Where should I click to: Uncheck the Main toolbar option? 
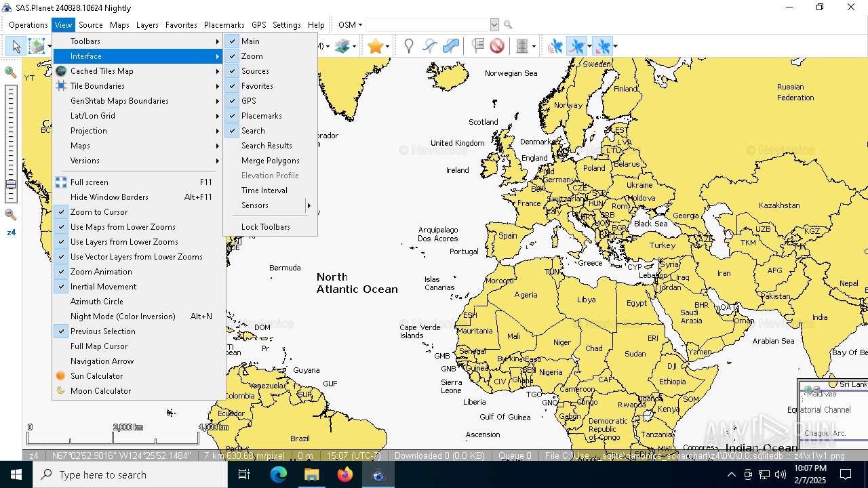pyautogui.click(x=270, y=41)
